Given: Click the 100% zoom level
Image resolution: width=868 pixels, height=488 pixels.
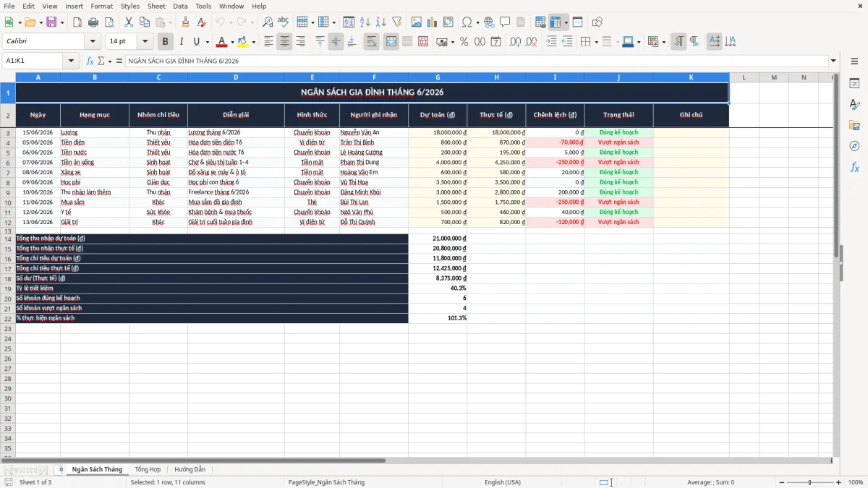Looking at the screenshot, I should pyautogui.click(x=856, y=482).
